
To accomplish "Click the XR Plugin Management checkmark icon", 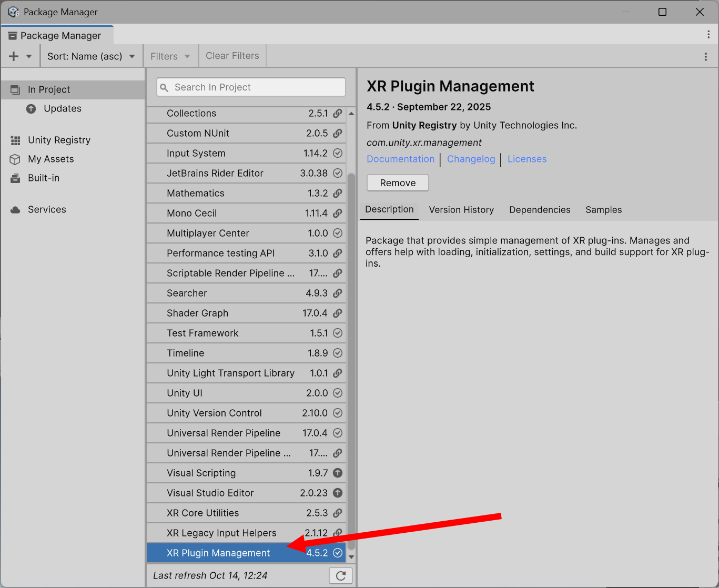I will 338,553.
